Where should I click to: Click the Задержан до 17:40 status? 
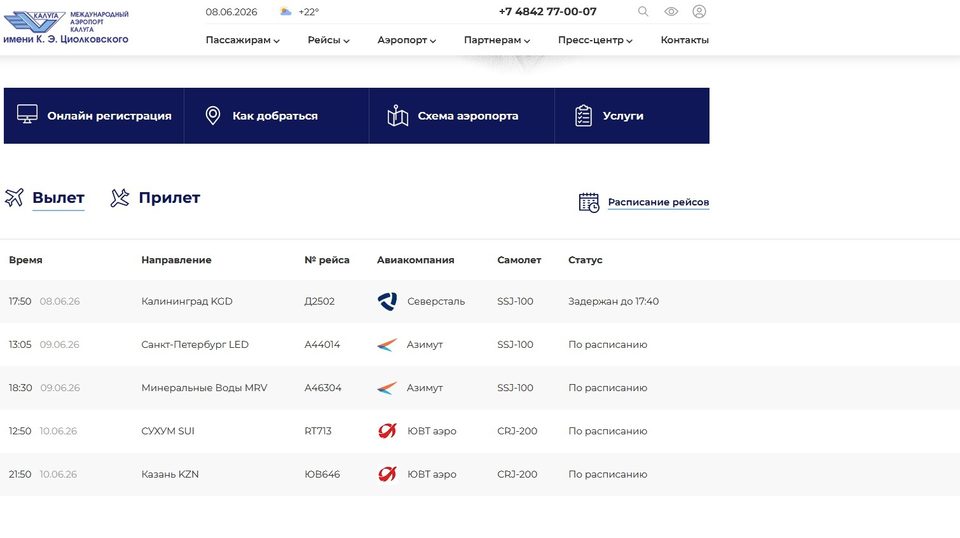pyautogui.click(x=613, y=301)
